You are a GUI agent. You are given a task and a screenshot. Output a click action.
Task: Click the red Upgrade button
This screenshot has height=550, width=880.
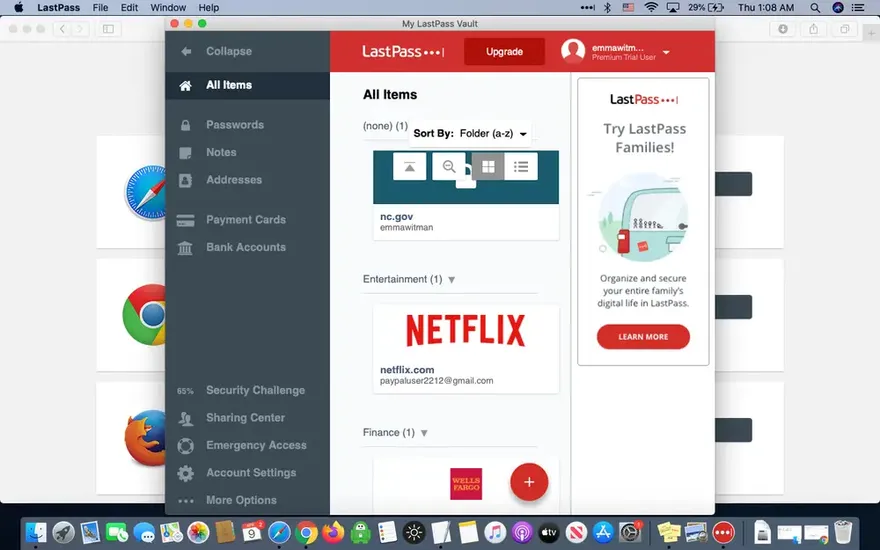(x=504, y=52)
